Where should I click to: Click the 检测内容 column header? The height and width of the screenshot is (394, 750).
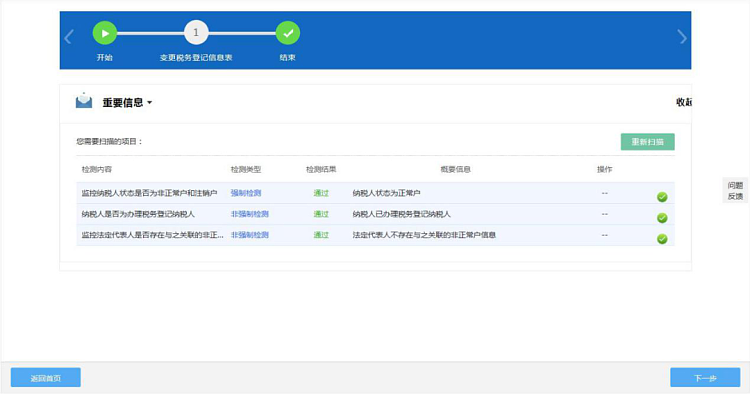[x=97, y=169]
